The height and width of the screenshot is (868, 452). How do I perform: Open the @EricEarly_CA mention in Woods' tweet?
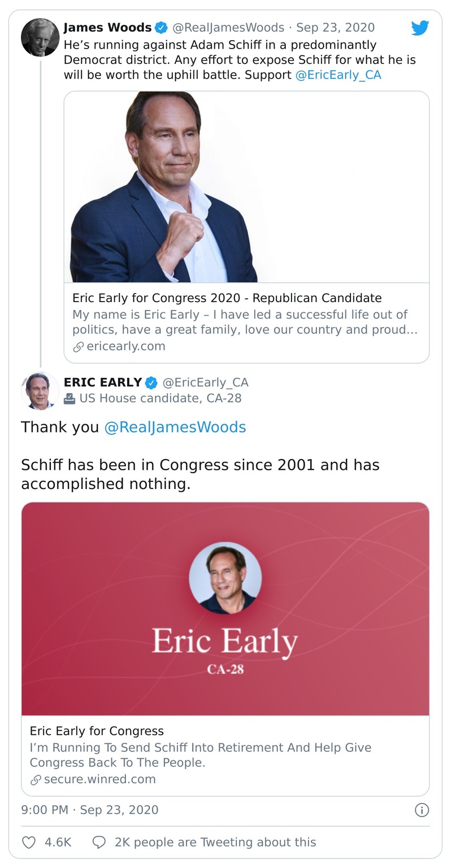click(x=338, y=75)
